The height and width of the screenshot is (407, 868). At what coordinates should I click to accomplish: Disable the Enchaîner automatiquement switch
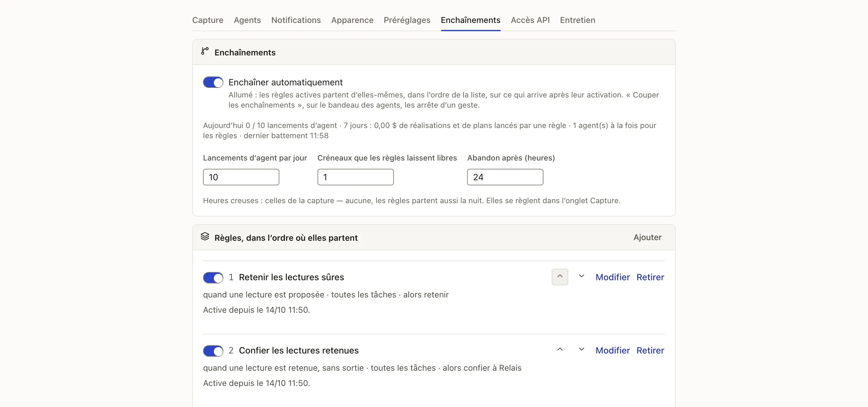coord(213,82)
